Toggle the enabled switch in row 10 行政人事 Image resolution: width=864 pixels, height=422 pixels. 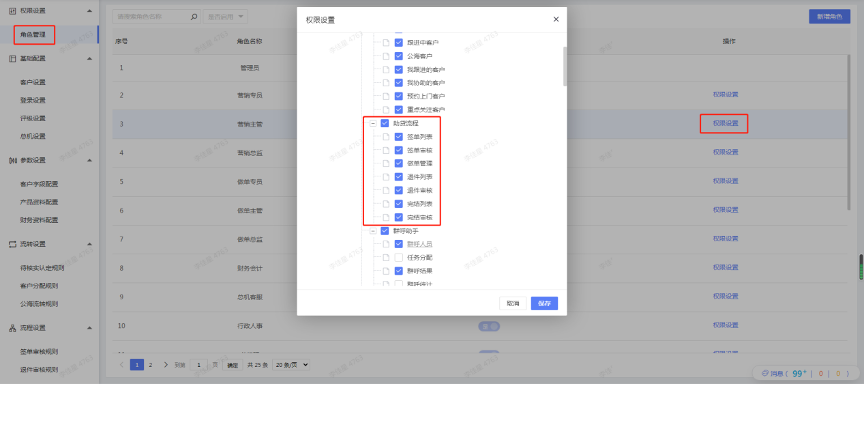[489, 326]
